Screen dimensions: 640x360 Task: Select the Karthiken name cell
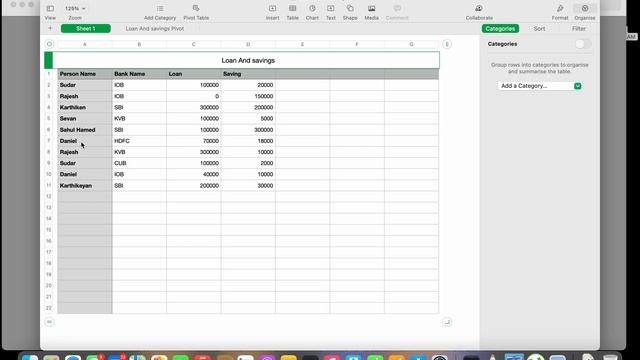click(x=85, y=107)
